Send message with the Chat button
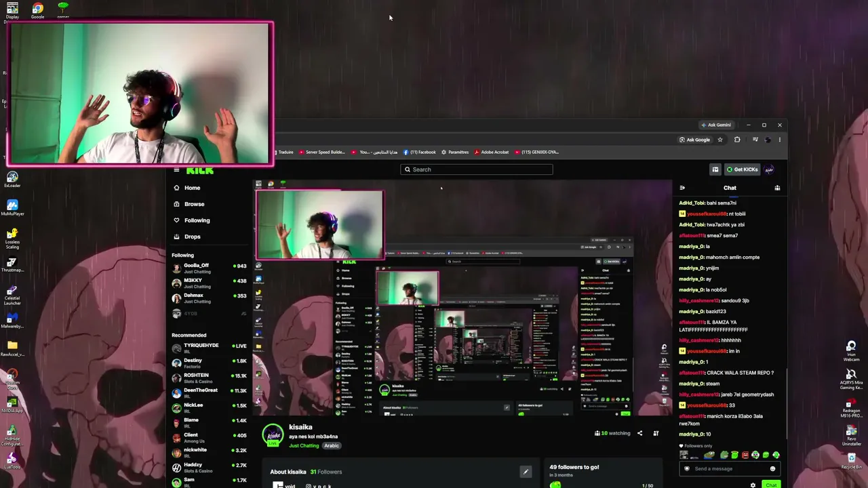 (771, 485)
